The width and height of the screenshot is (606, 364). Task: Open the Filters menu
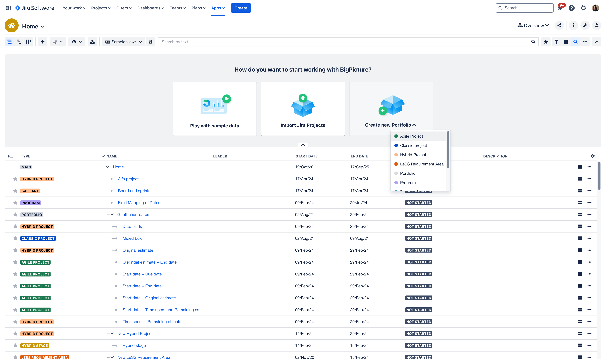pyautogui.click(x=124, y=8)
